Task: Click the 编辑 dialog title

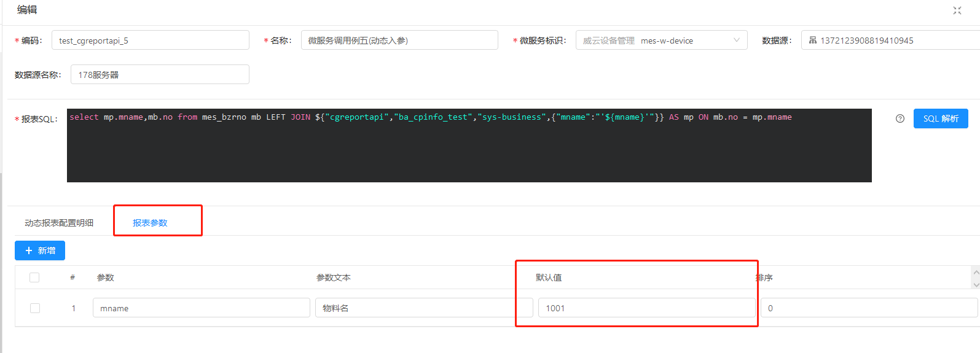Action: click(27, 10)
